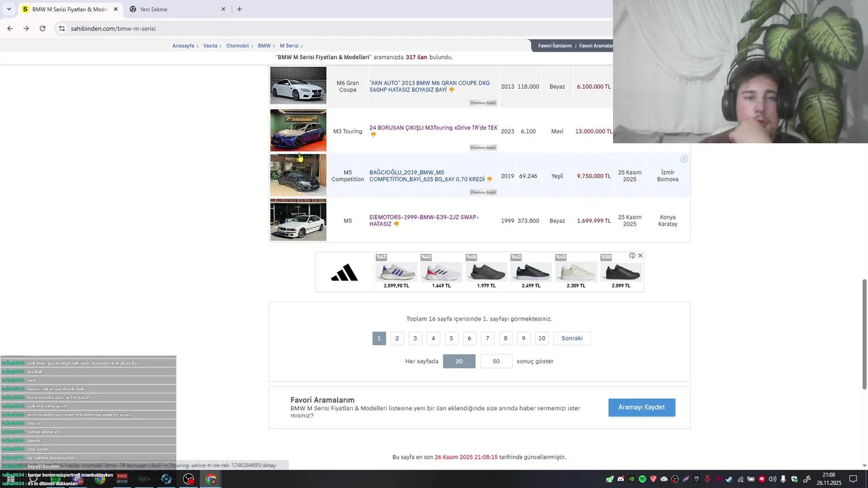Show 50 results per page

point(496,361)
